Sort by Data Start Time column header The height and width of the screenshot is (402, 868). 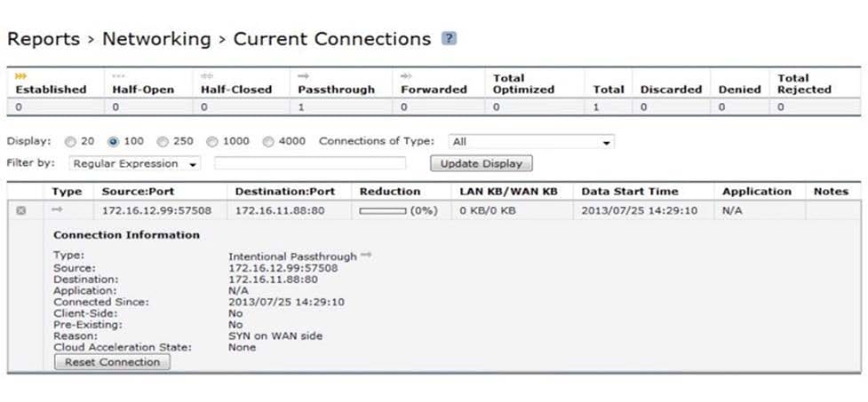[629, 192]
